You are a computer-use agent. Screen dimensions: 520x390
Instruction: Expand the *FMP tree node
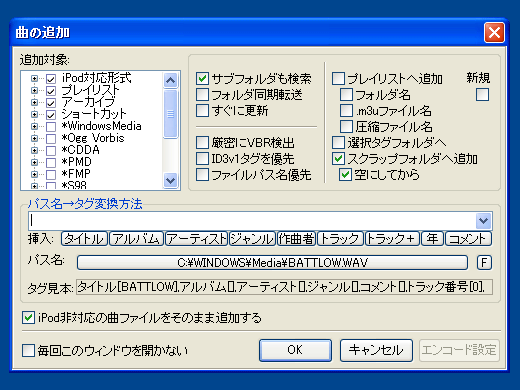[34, 174]
